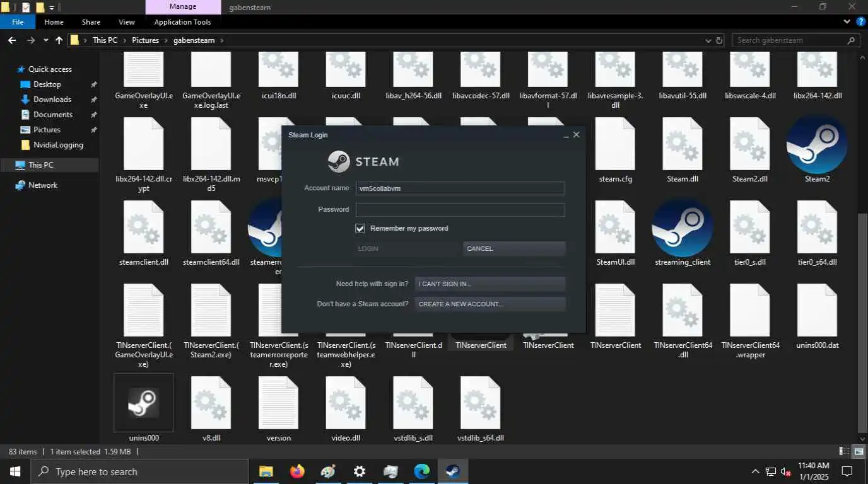Open Firefox from the taskbar
This screenshot has width=868, height=484.
[297, 471]
